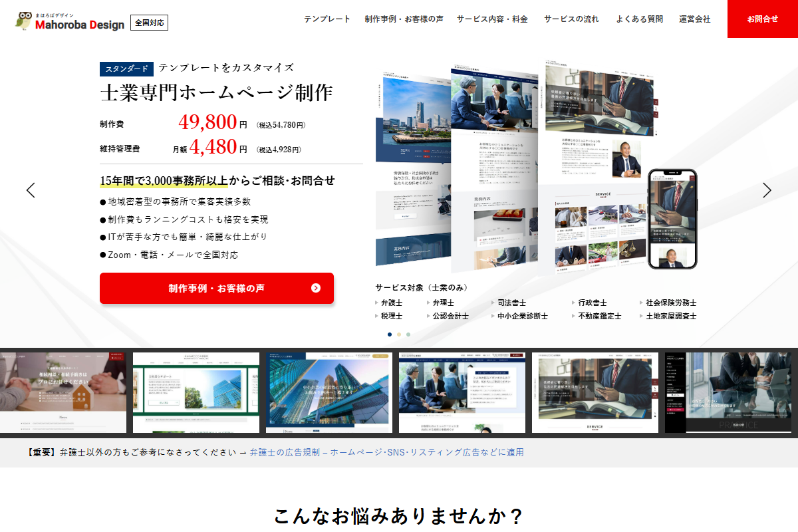Open サービス内容・料金 nav item
Viewport: 798px width, 532px height.
pos(492,19)
